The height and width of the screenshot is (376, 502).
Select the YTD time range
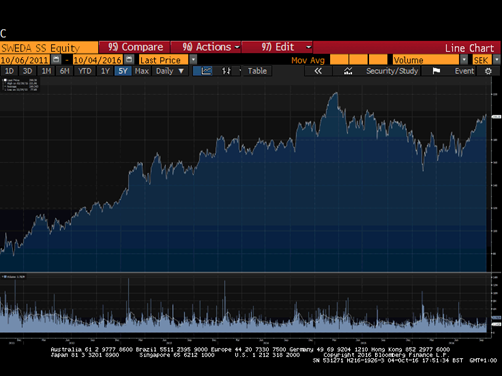coord(84,71)
